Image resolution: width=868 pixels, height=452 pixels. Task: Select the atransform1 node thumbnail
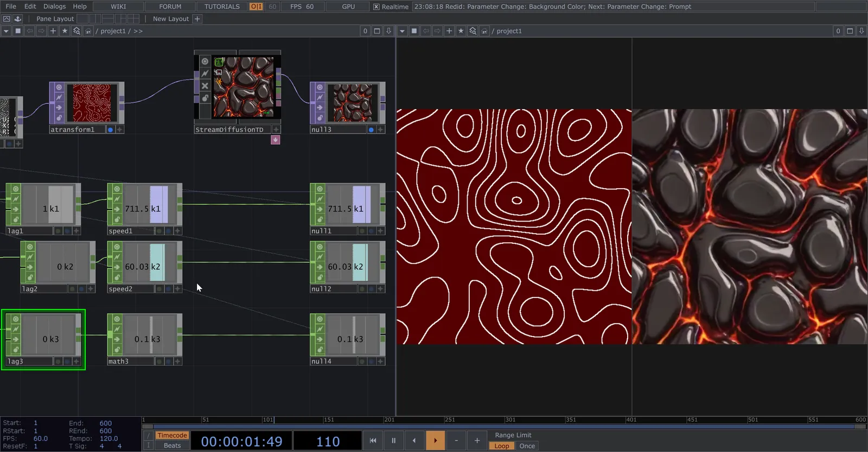(x=92, y=103)
